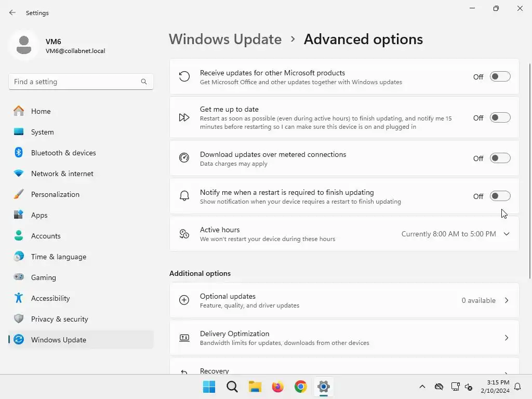Show hidden icons with the tray chevron
Screen dimensions: 532x399
[422, 387]
